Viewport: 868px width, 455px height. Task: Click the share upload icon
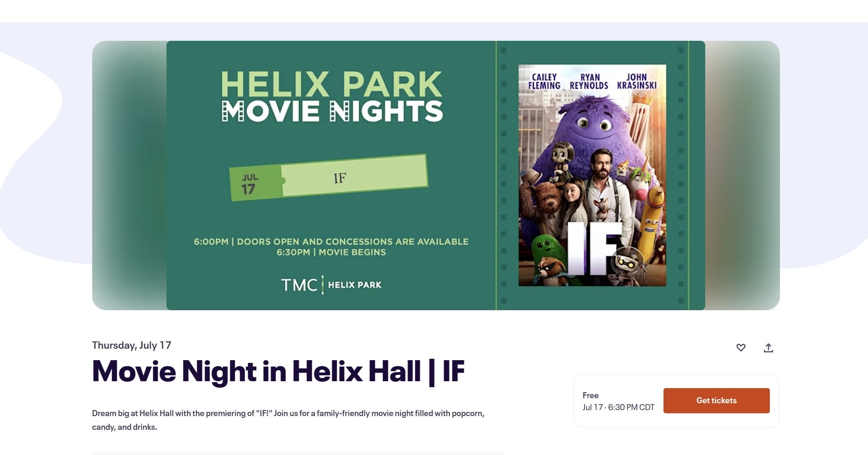[768, 348]
